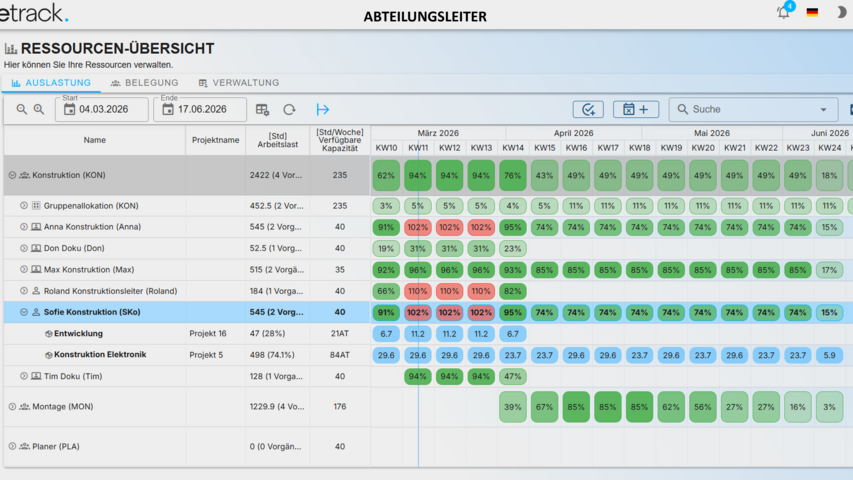Expand Gruppenallokation (KON) row
Viewport: 853px width, 480px height.
click(x=23, y=206)
